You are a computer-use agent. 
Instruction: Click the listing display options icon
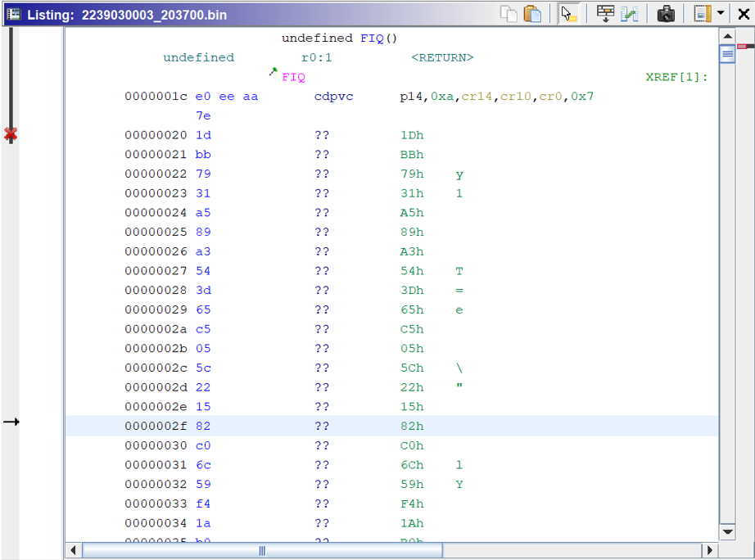tap(700, 13)
